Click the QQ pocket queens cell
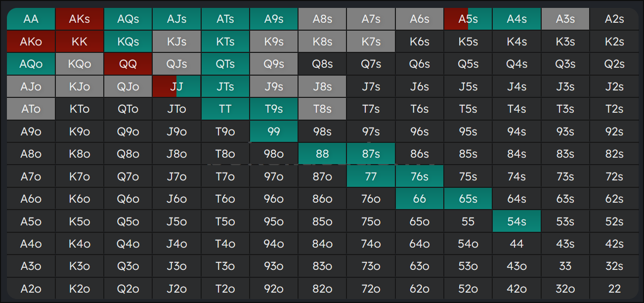Image resolution: width=644 pixels, height=303 pixels. 128,64
